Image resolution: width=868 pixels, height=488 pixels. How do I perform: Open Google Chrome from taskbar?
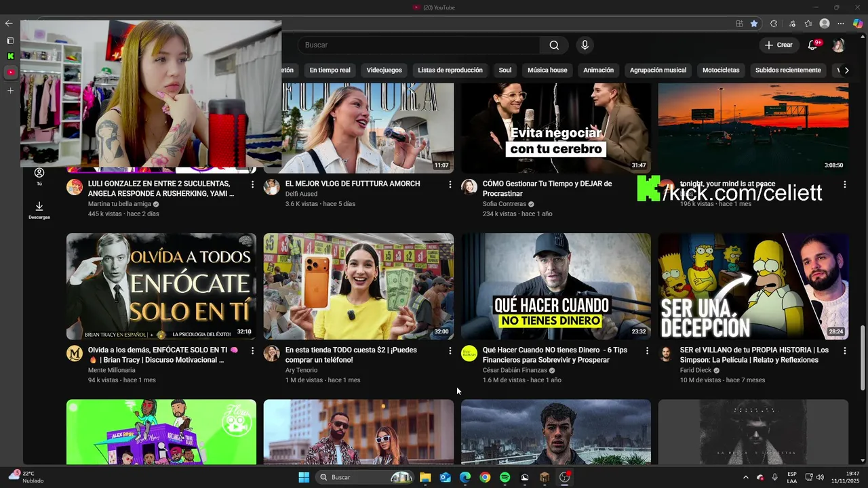(485, 477)
